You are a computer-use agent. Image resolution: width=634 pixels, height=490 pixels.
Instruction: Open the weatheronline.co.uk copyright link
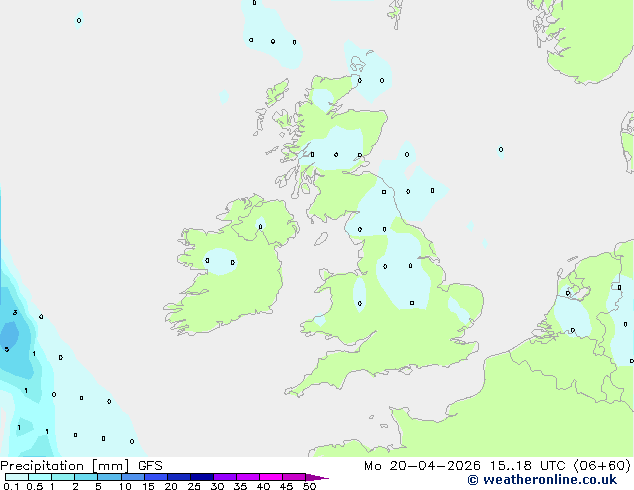pyautogui.click(x=542, y=480)
